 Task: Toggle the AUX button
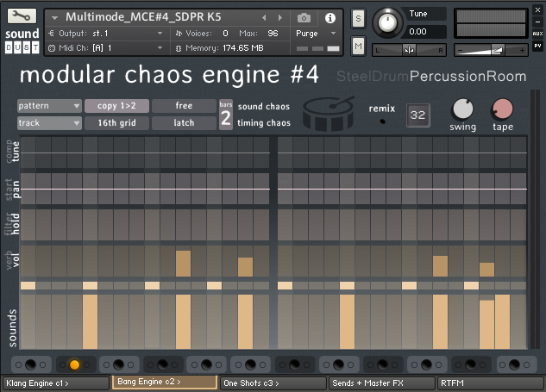tap(537, 34)
